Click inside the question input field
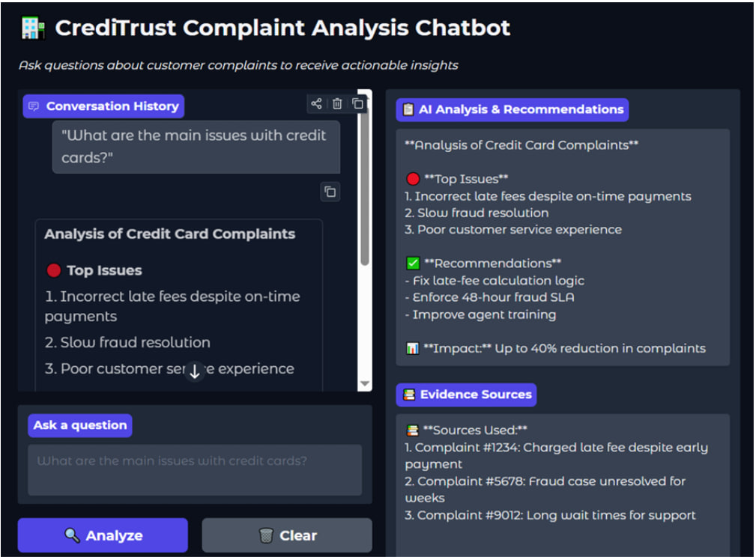Screen dimensions: 756x557 coord(195,470)
